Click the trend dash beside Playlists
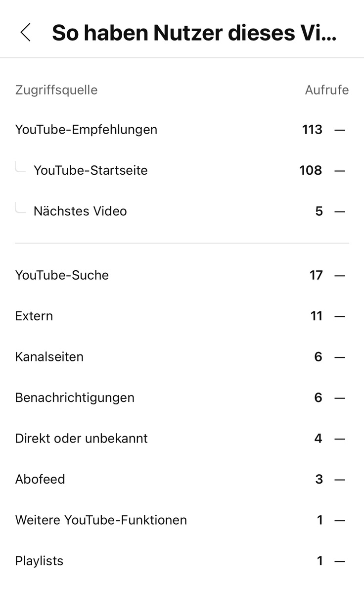 (339, 561)
